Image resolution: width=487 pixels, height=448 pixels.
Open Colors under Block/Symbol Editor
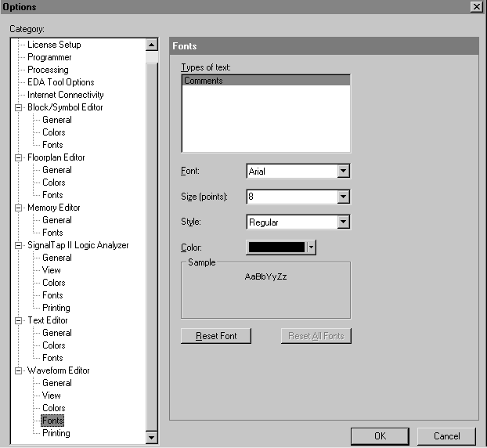point(54,132)
